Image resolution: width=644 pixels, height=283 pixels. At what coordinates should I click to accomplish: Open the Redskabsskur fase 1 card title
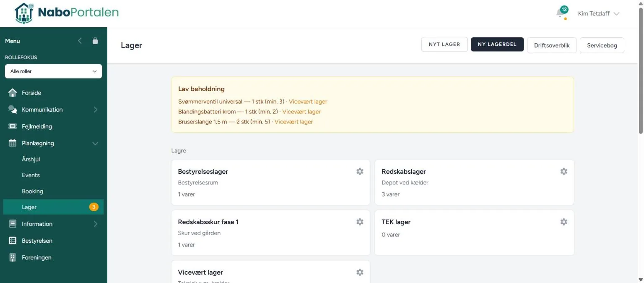point(208,222)
